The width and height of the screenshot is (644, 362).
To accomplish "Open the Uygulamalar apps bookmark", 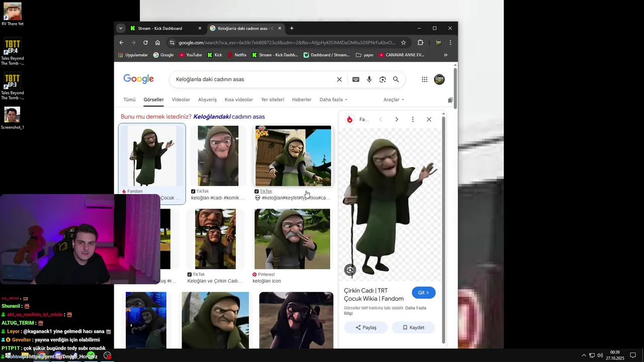I will pos(133,55).
